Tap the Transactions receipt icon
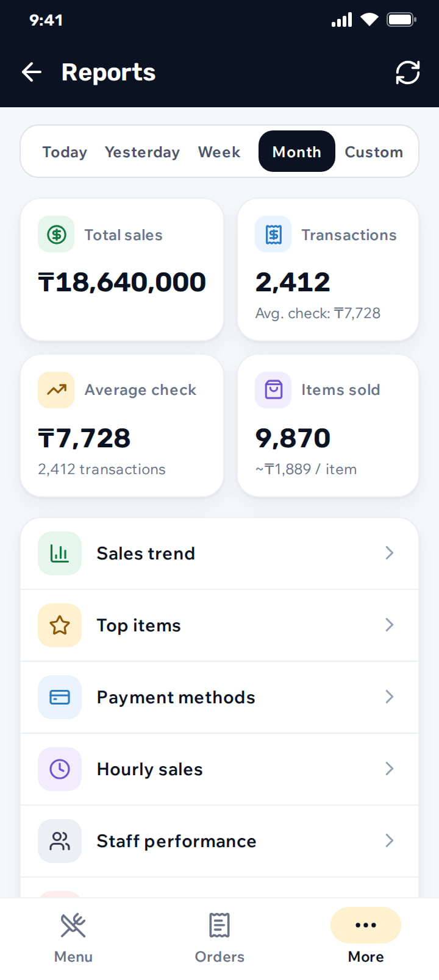 coord(273,234)
